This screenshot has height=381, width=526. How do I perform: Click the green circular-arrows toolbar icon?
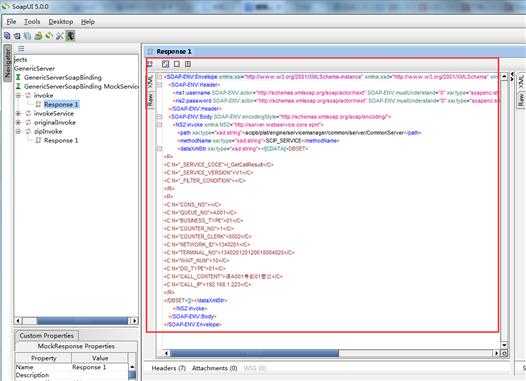coord(49,36)
